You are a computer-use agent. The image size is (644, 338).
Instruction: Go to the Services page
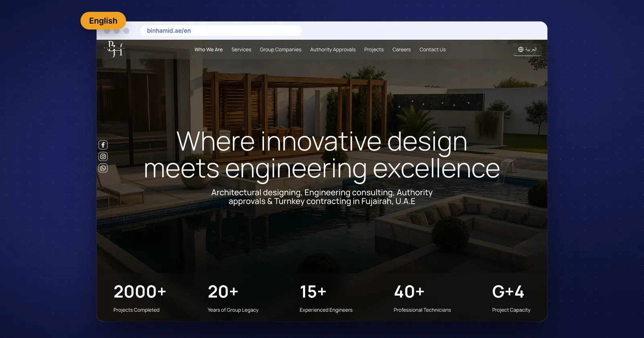point(241,49)
